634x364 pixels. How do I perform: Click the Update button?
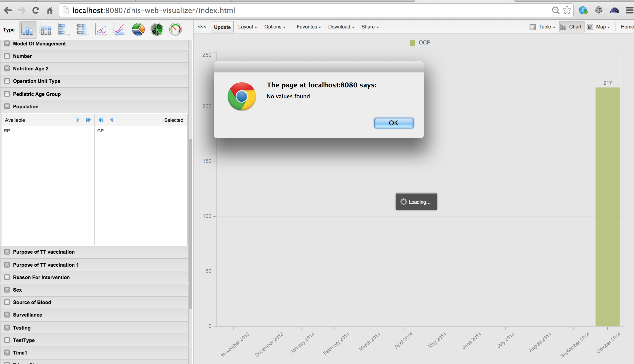222,27
